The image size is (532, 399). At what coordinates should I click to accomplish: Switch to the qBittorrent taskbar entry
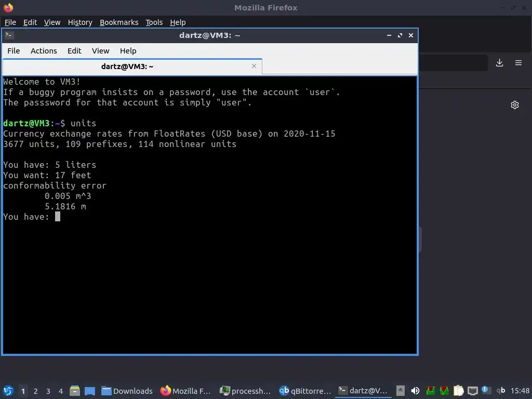(x=304, y=391)
